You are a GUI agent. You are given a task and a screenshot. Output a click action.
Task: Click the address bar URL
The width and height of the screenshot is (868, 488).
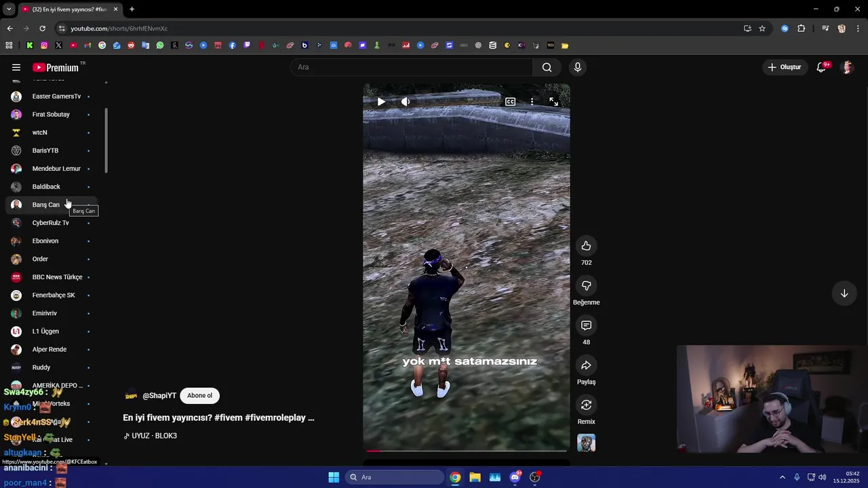[x=119, y=28]
